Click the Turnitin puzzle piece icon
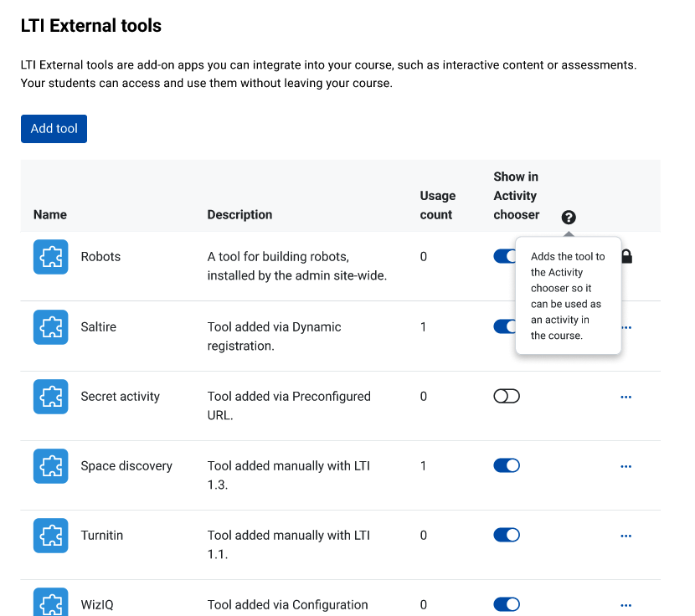Screen dimensions: 695x616 [50, 536]
